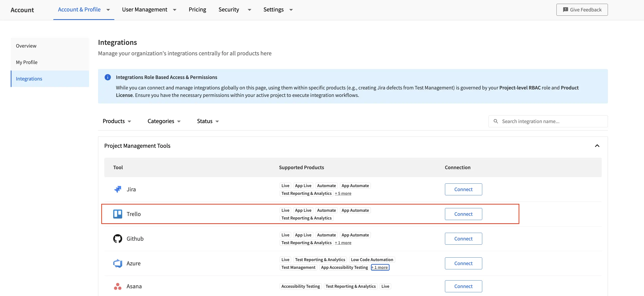Click the Give Feedback button
This screenshot has height=296, width=644.
pyautogui.click(x=582, y=9)
